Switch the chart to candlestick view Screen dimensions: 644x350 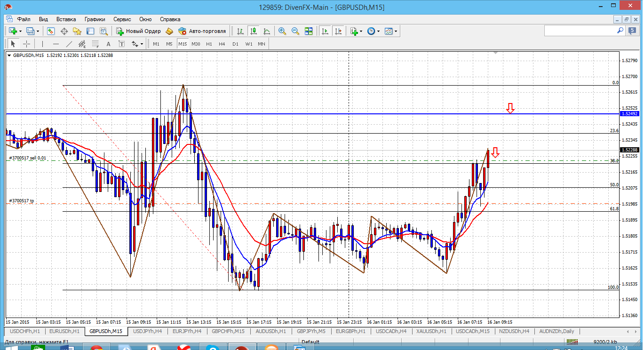[x=254, y=31]
